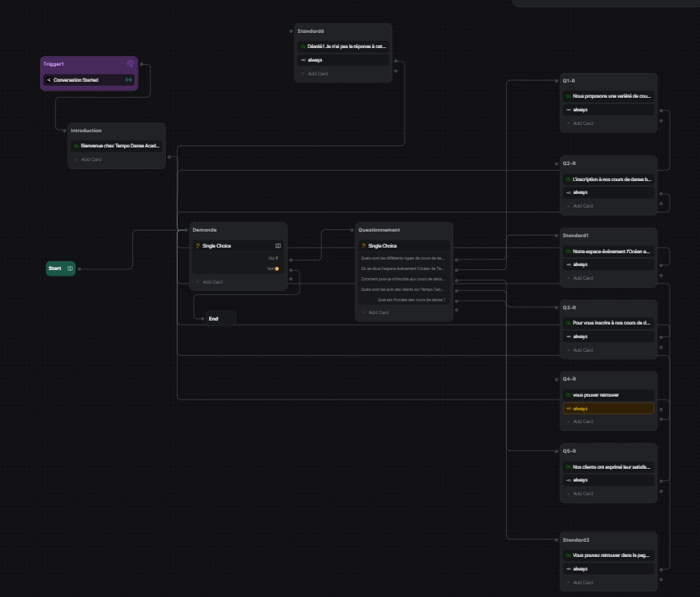This screenshot has height=597, width=700.
Task: Click the Standard1 'Notre espace événement' card
Action: (611, 251)
